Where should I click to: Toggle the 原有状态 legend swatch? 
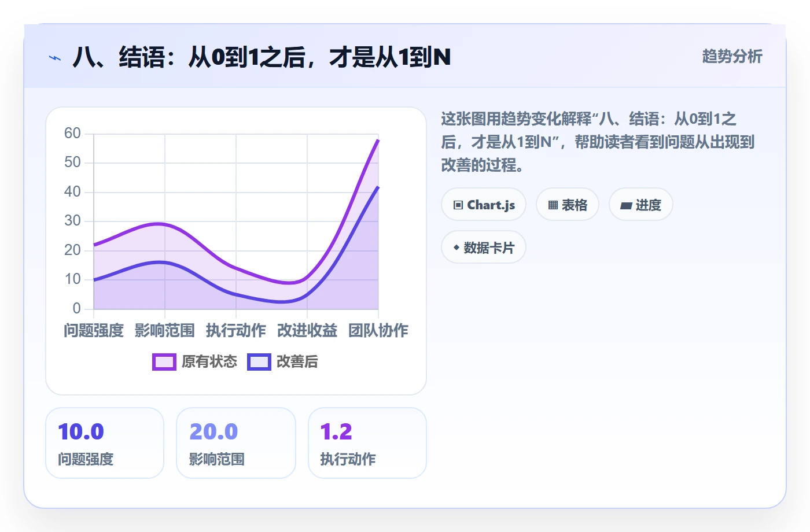tap(164, 362)
